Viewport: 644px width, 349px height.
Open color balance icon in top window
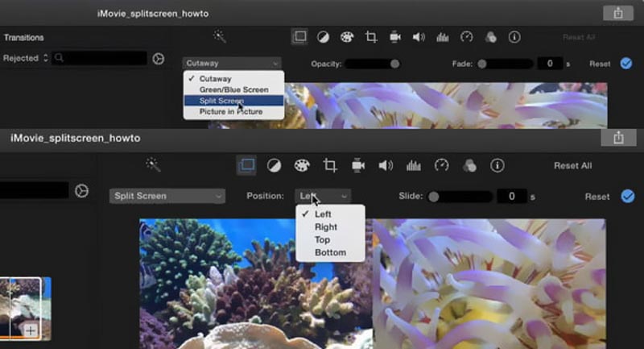[x=324, y=37]
